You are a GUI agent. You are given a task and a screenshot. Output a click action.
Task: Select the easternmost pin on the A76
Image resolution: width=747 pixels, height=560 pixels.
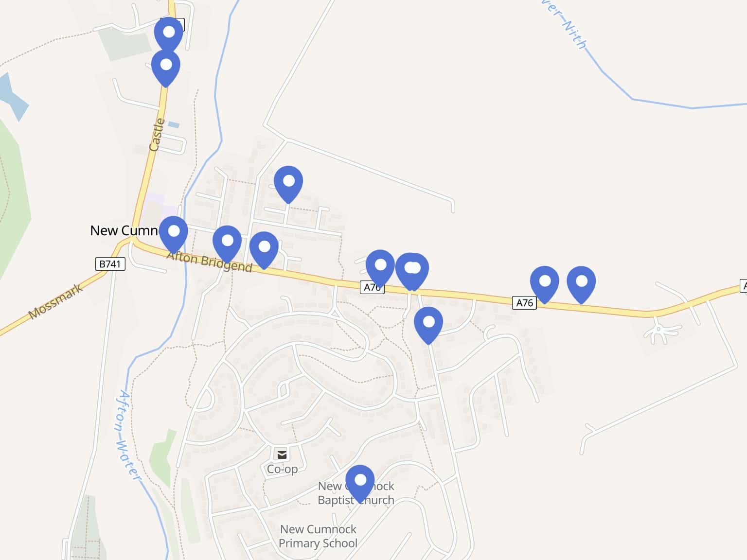click(x=581, y=283)
